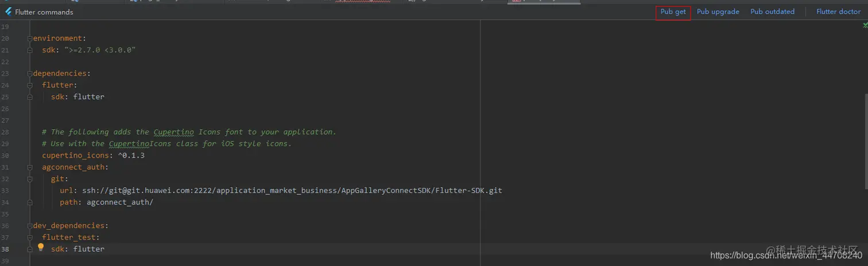Viewport: 868px width, 266px height.
Task: Click the lightbulb quick-fix icon
Action: [41, 248]
